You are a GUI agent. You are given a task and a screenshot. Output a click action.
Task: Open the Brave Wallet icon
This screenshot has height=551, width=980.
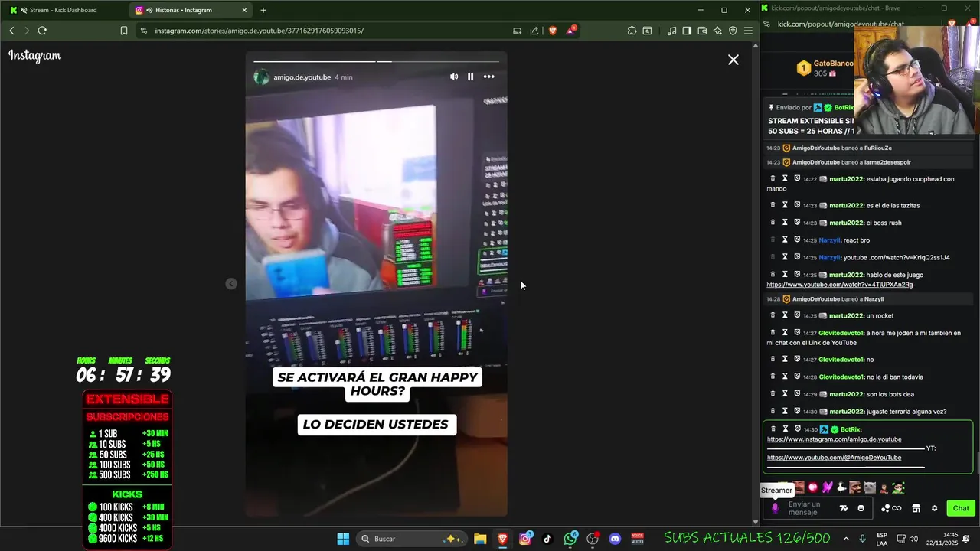702,31
